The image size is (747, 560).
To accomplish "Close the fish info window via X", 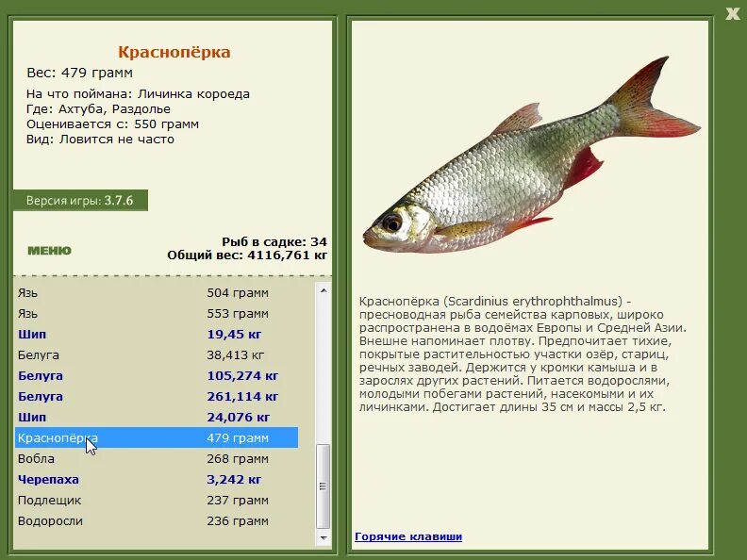I will 732,13.
